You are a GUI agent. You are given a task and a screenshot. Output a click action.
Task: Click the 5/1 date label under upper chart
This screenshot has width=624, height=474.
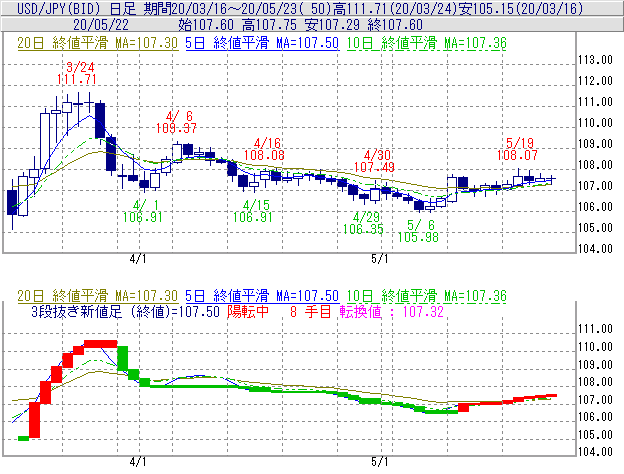(380, 259)
